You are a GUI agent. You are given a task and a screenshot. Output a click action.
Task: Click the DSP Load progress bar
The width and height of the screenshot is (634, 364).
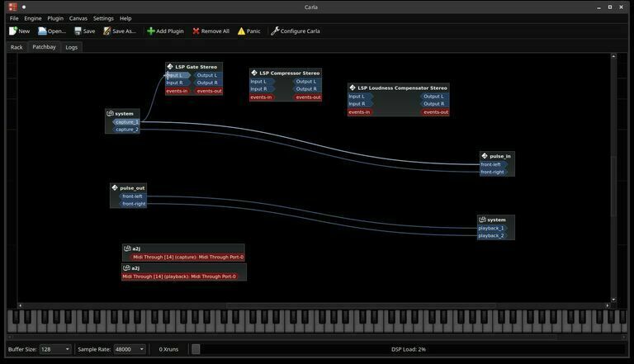pos(409,349)
